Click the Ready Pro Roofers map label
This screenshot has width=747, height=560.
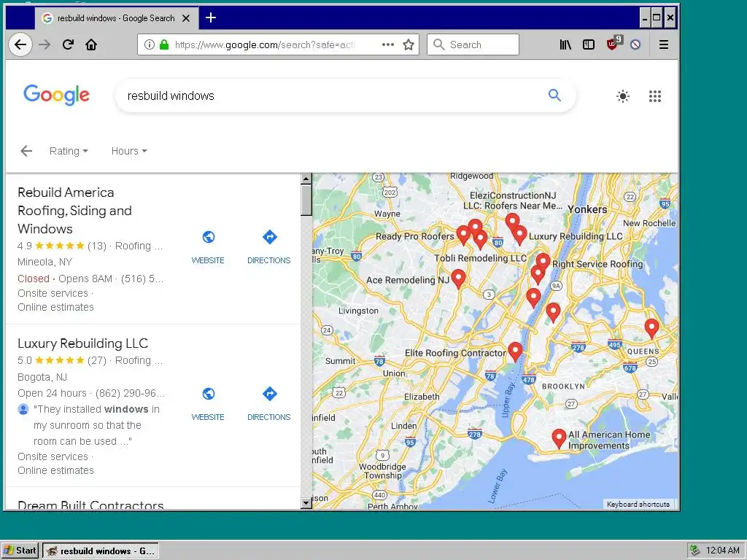click(x=414, y=236)
